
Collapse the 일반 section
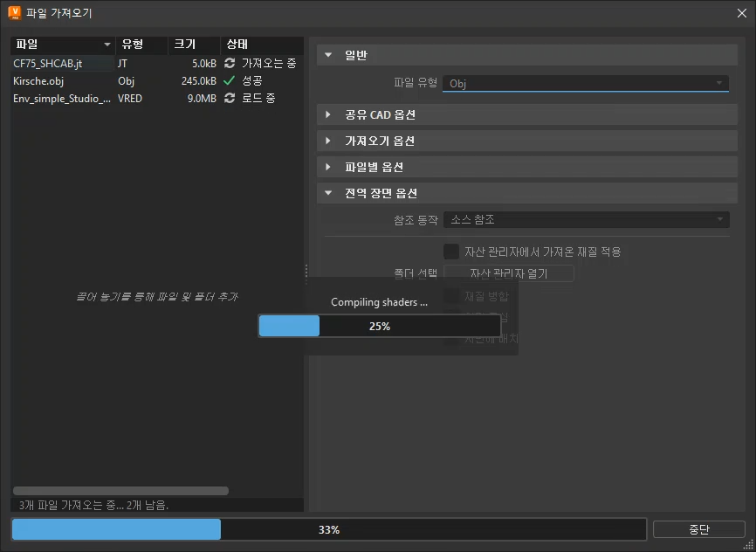tap(527, 54)
